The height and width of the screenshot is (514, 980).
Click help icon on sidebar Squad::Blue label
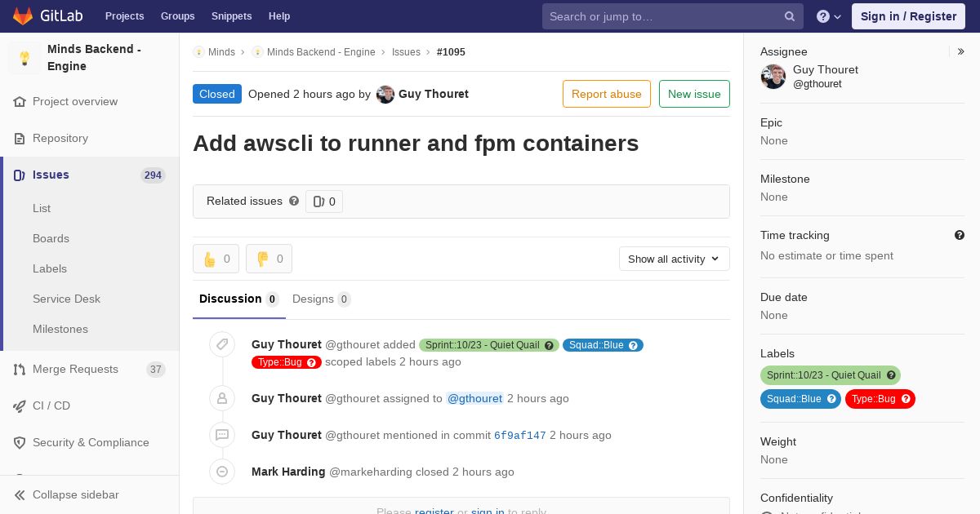click(831, 399)
